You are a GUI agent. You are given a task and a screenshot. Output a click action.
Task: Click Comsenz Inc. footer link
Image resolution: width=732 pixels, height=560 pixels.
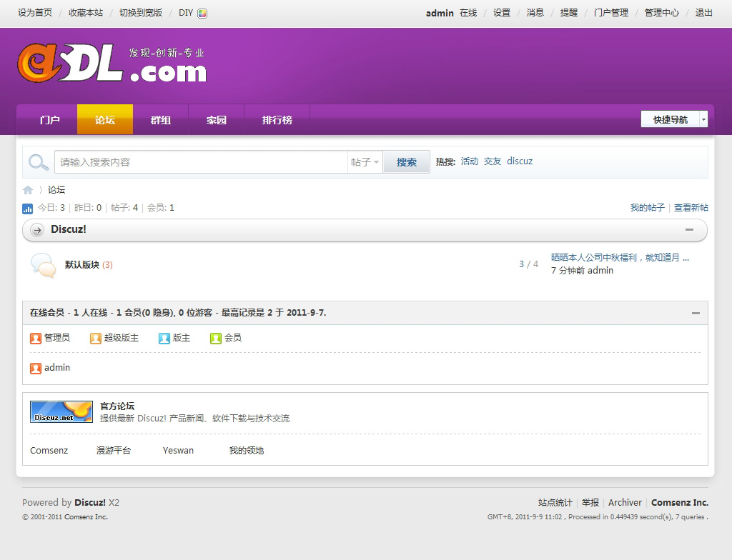pos(680,503)
